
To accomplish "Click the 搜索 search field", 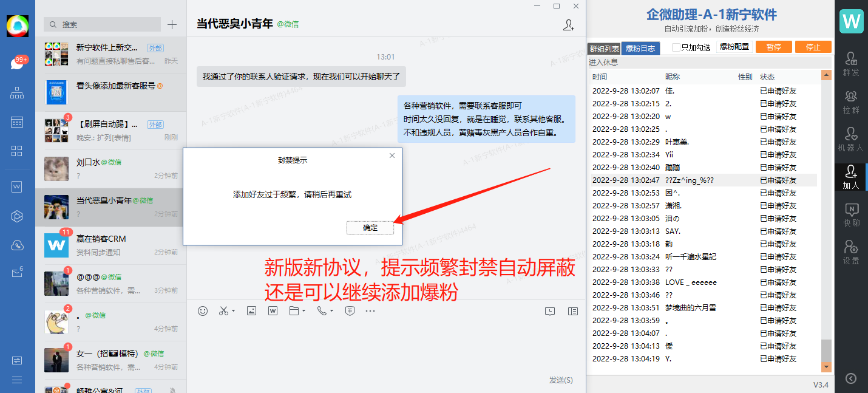I will pos(103,24).
